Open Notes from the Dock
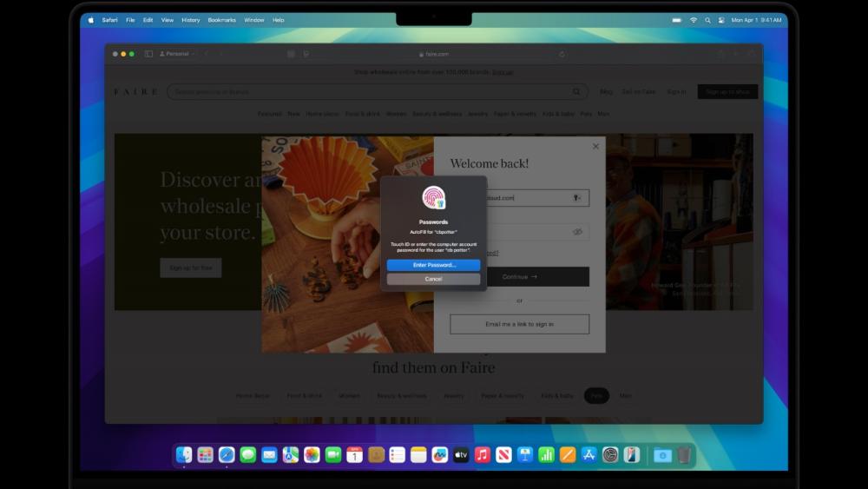868x489 pixels. point(418,455)
